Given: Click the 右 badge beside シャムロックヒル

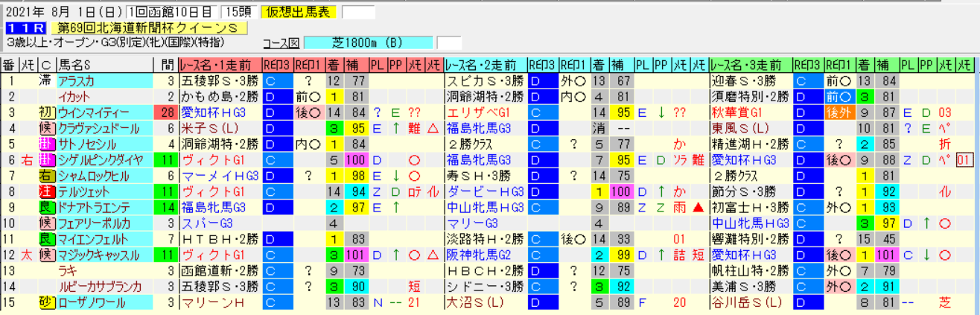Looking at the screenshot, I should [46, 176].
